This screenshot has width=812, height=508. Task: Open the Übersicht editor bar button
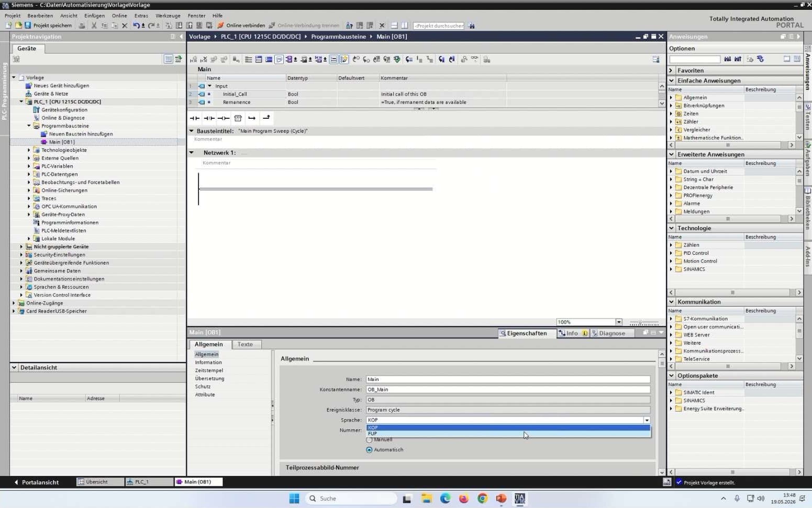point(100,482)
